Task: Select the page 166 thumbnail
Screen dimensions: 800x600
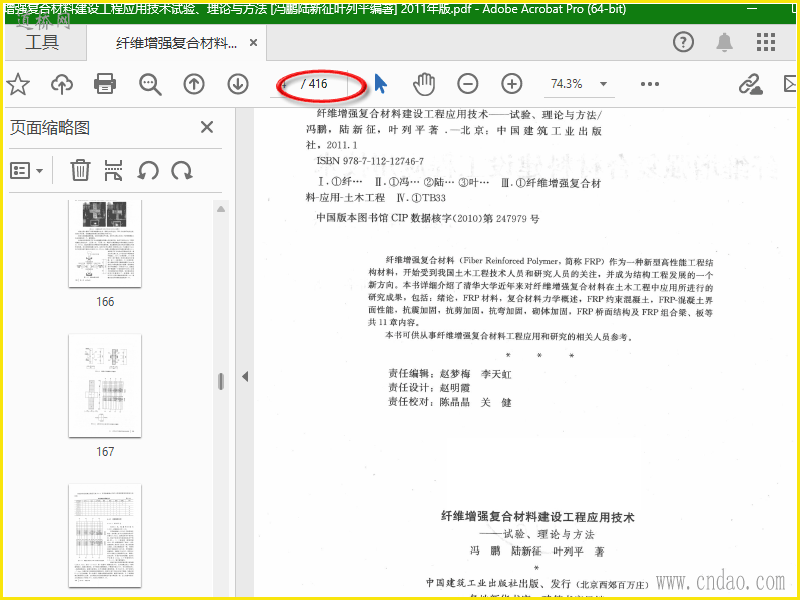Action: pyautogui.click(x=105, y=243)
